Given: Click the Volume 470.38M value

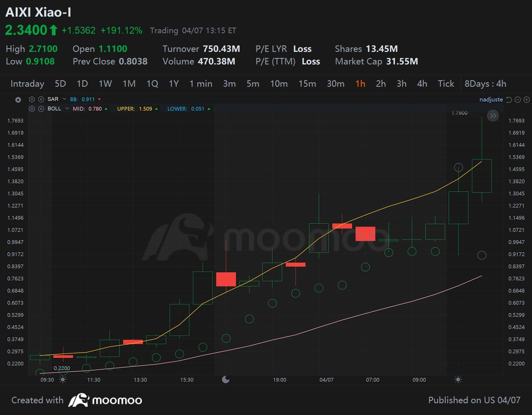Looking at the screenshot, I should (217, 61).
